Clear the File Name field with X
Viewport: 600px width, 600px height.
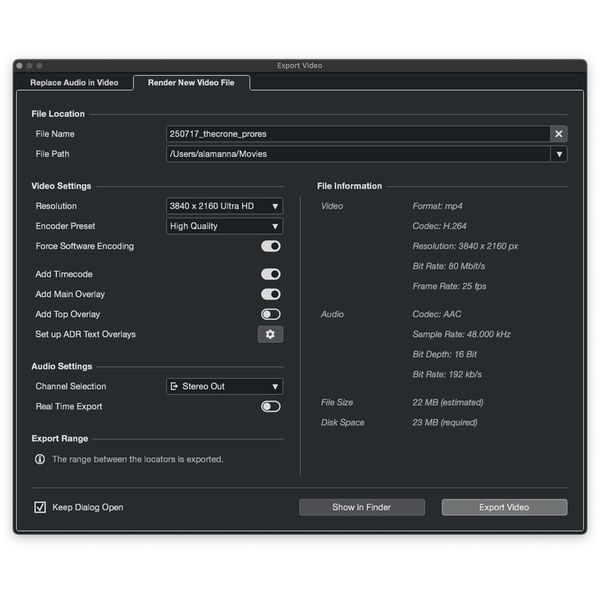[559, 134]
